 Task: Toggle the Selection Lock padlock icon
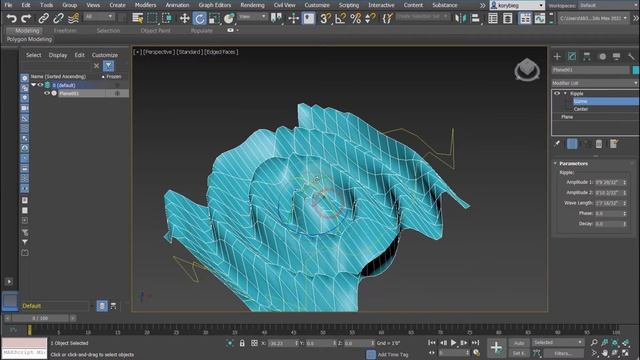[x=242, y=343]
